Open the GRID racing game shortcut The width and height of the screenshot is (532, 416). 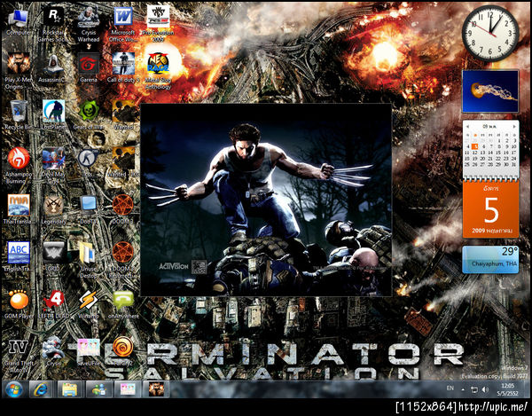(x=53, y=256)
